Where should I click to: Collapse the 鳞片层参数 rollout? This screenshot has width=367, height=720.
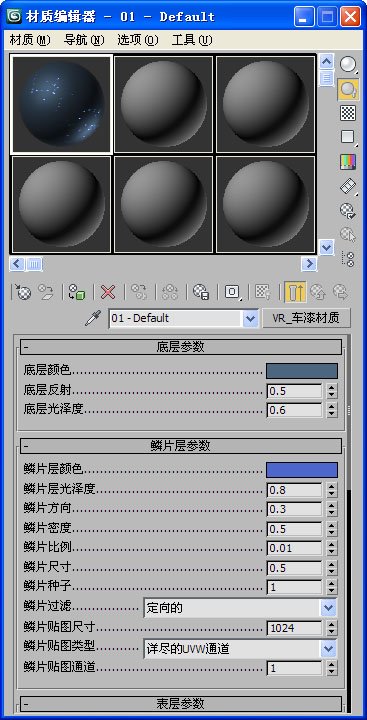[x=181, y=446]
